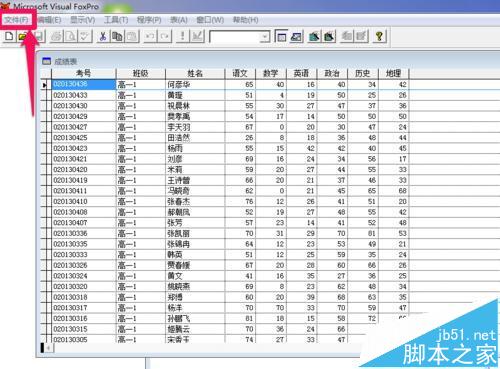Click the current record pointer marker

pos(45,85)
